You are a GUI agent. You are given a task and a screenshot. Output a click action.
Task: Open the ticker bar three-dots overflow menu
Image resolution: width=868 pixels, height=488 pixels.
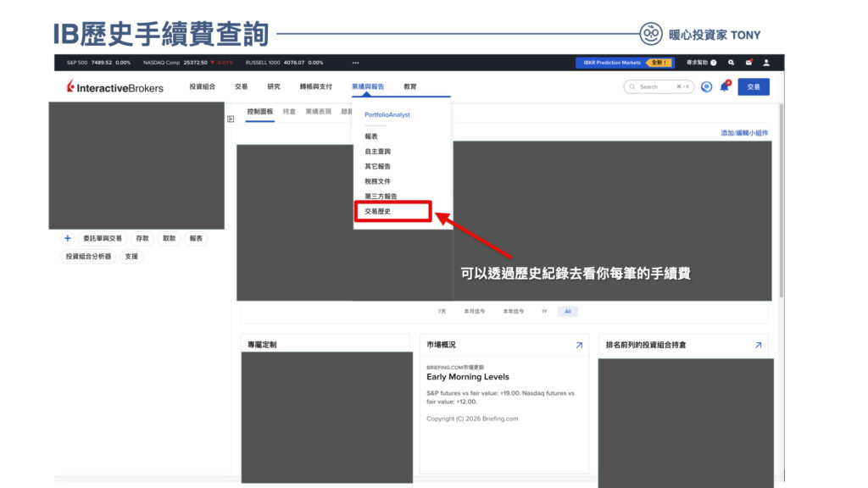click(355, 63)
